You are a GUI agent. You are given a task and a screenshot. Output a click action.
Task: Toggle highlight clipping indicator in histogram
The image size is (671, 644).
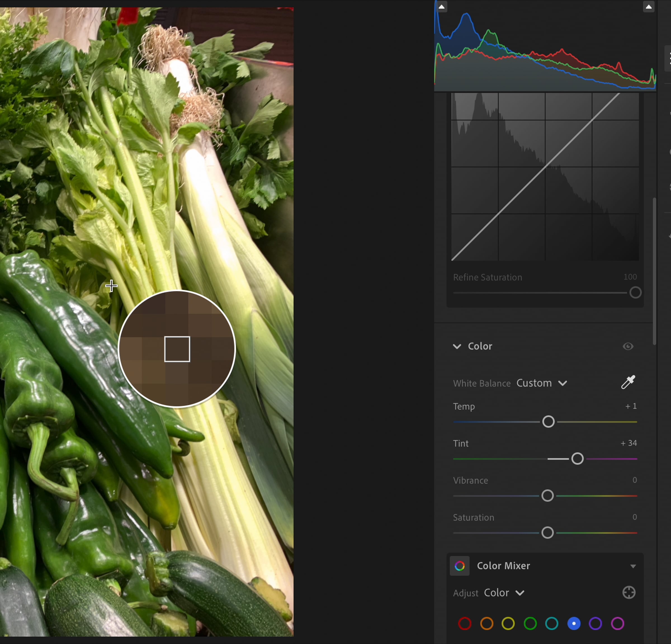tap(648, 7)
